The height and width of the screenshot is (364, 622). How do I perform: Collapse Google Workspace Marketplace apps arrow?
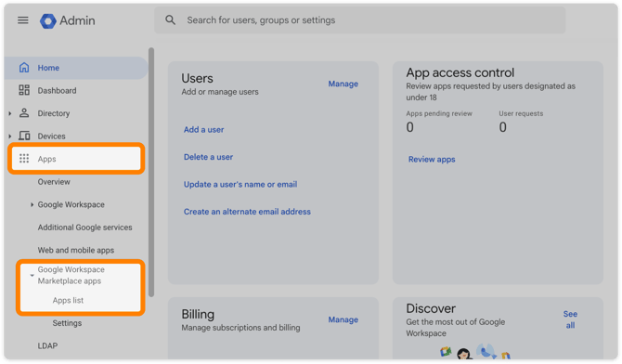tap(32, 275)
